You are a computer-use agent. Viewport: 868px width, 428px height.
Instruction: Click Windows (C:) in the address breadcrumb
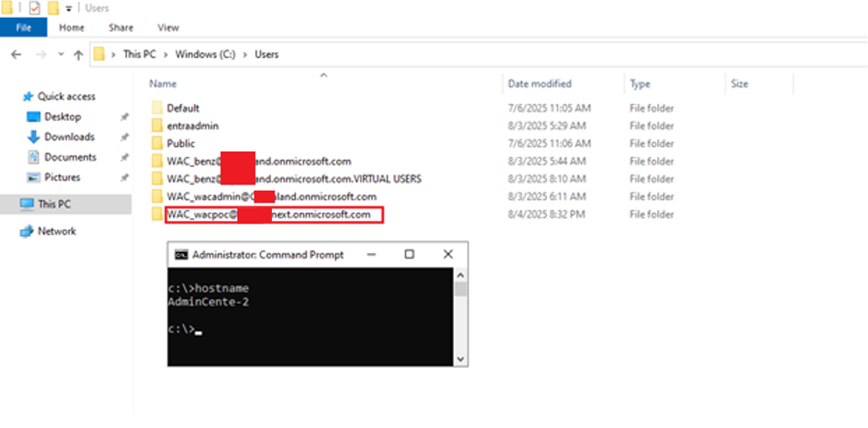click(205, 54)
